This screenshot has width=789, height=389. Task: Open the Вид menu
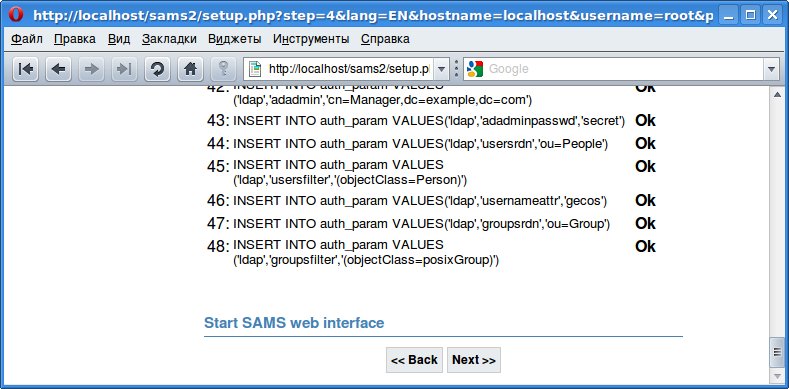click(x=119, y=39)
